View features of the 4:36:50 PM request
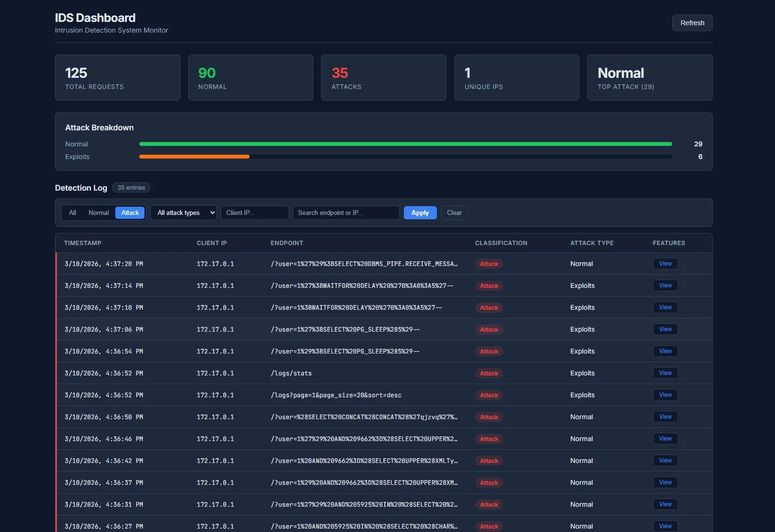 tap(665, 417)
